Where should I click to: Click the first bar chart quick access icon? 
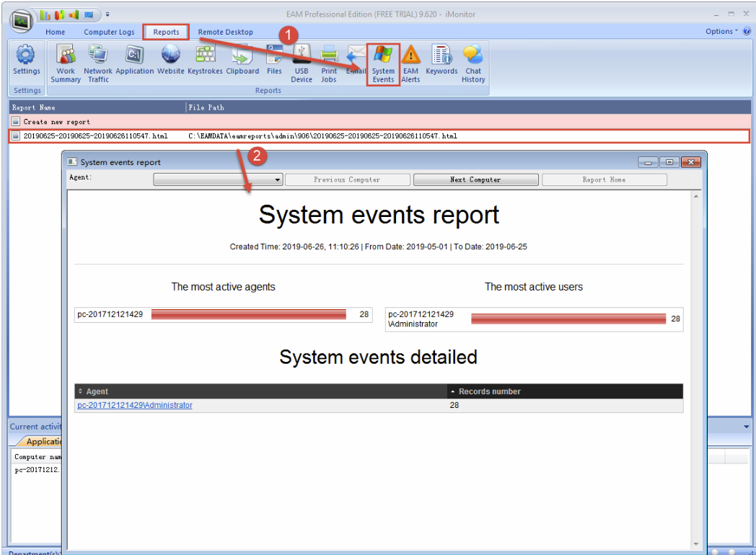tap(45, 15)
